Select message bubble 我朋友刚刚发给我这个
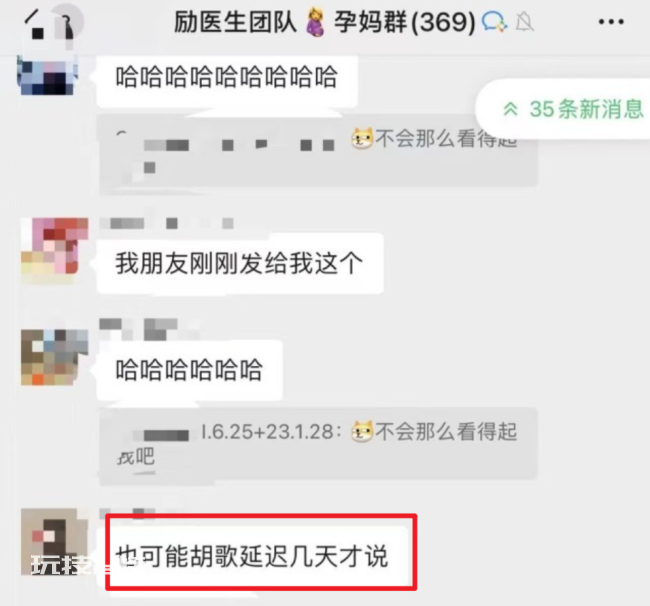The height and width of the screenshot is (606, 650). click(x=240, y=264)
